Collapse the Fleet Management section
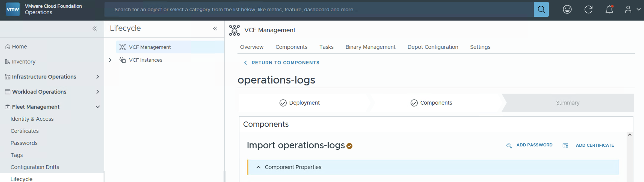This screenshot has height=182, width=644. pyautogui.click(x=98, y=107)
